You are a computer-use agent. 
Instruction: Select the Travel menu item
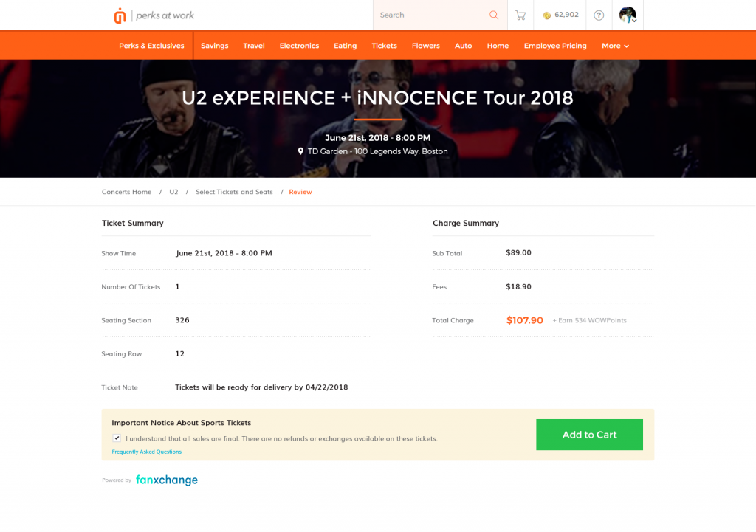[254, 46]
